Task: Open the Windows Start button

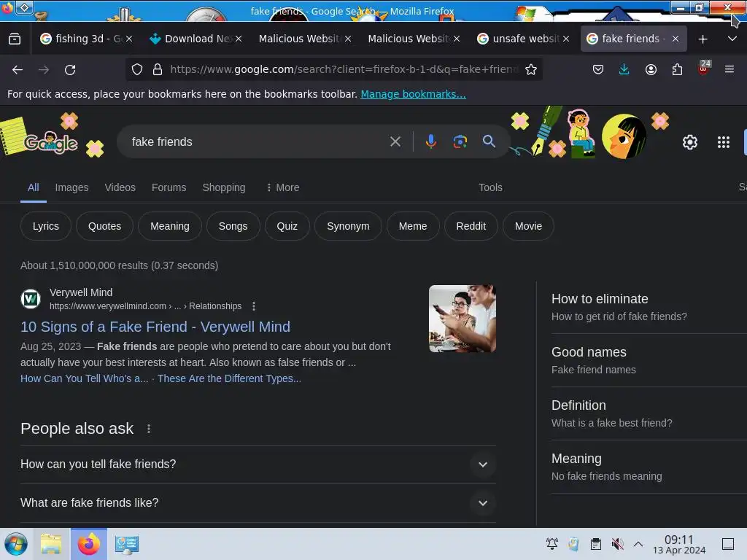Action: (16, 544)
